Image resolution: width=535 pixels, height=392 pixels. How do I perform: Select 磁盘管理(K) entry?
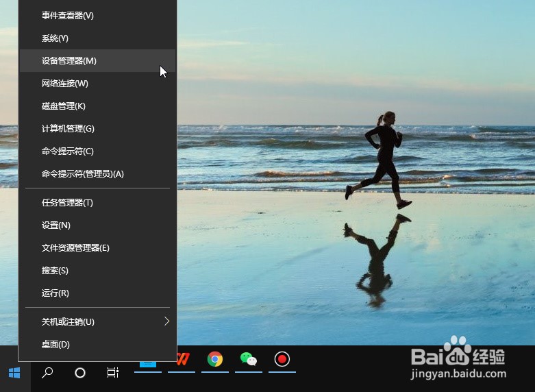(x=97, y=106)
